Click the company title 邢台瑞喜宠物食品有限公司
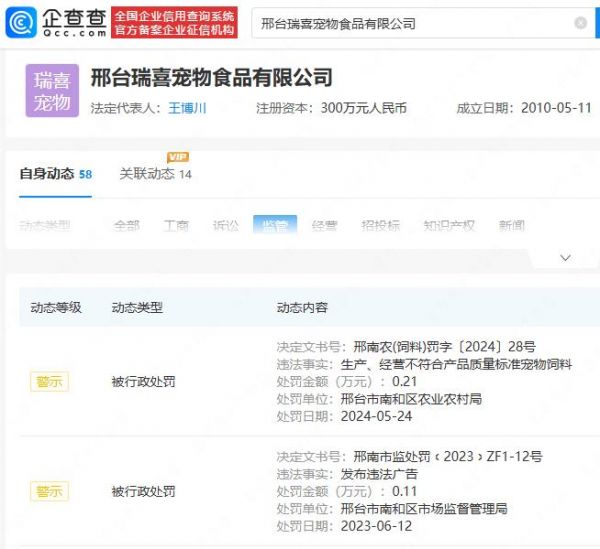 212,77
